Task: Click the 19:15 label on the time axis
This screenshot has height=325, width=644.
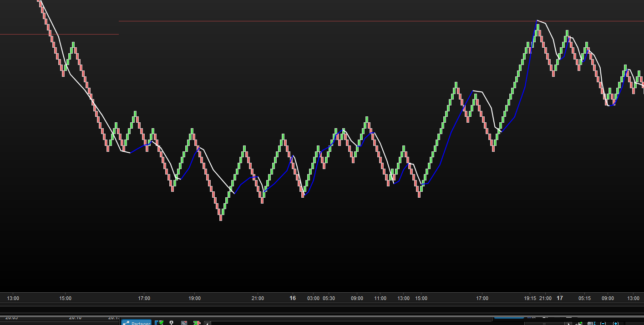Action: click(530, 298)
